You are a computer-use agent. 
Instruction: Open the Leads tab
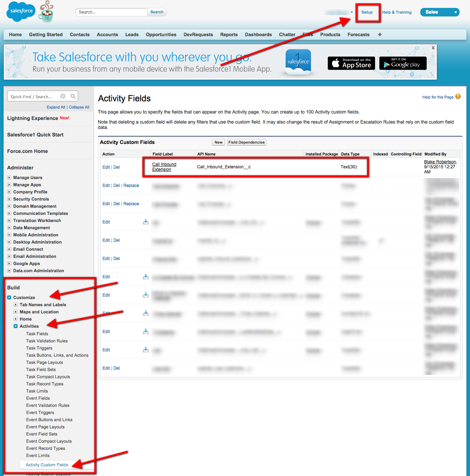(x=132, y=35)
